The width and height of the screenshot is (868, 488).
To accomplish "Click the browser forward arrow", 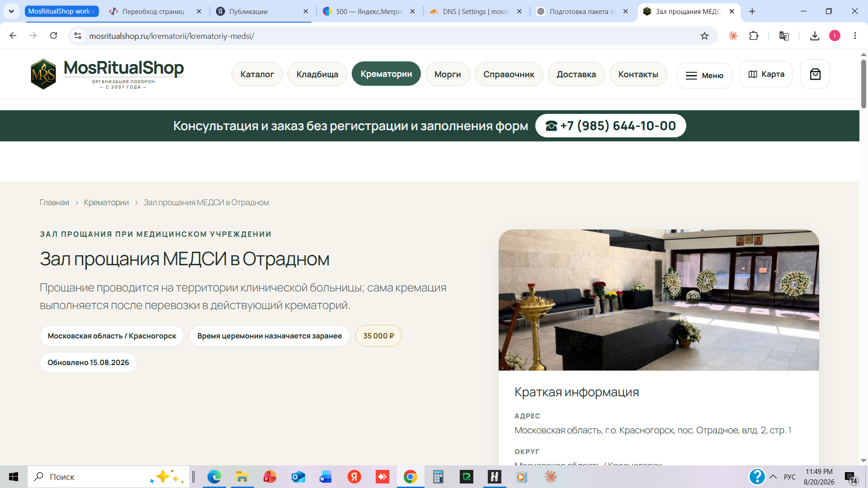I will [x=33, y=36].
